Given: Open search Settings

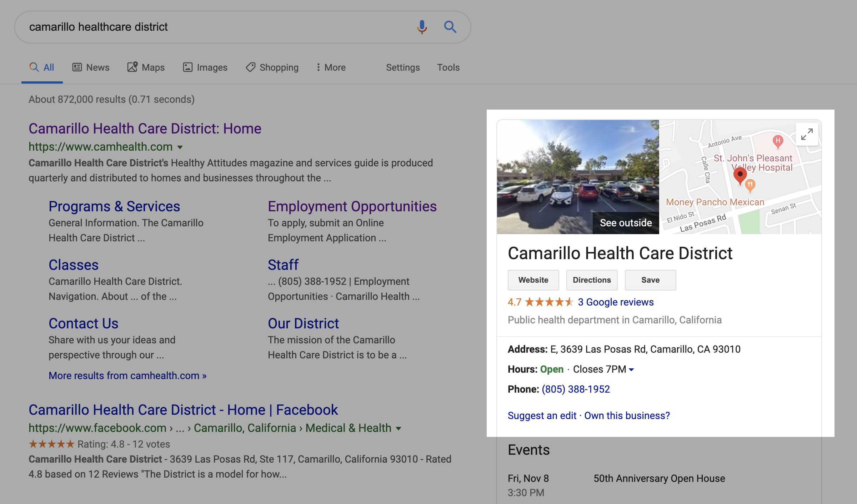Looking at the screenshot, I should [403, 67].
